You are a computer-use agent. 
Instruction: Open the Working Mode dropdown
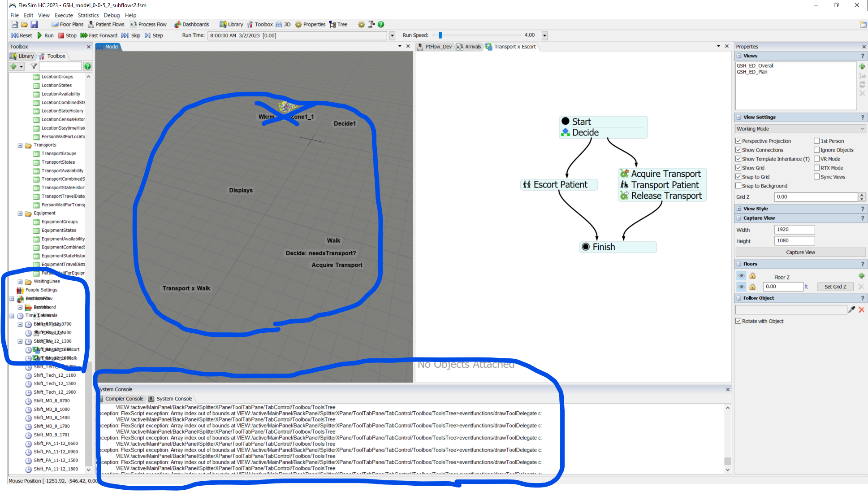point(800,129)
